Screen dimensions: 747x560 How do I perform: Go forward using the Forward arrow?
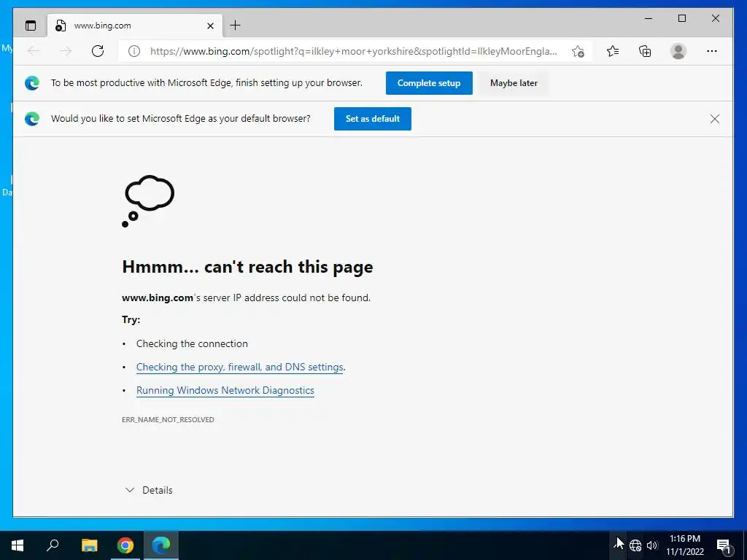[x=66, y=51]
